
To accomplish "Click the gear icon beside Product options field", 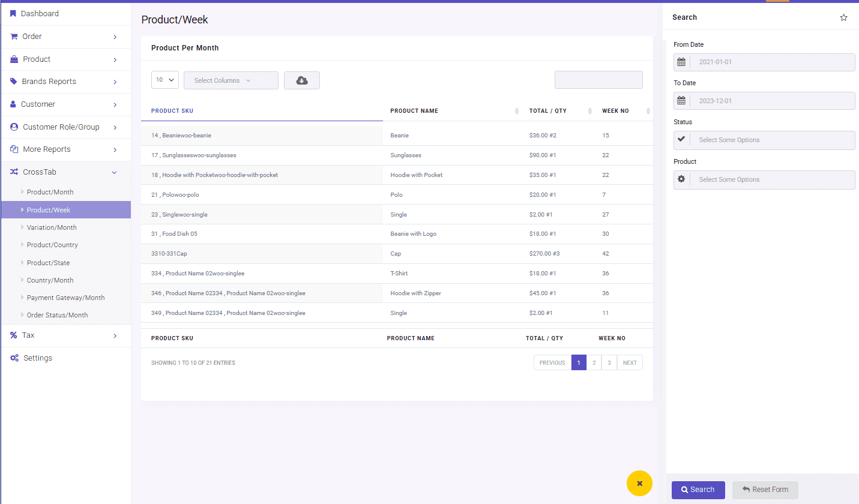I will click(681, 179).
